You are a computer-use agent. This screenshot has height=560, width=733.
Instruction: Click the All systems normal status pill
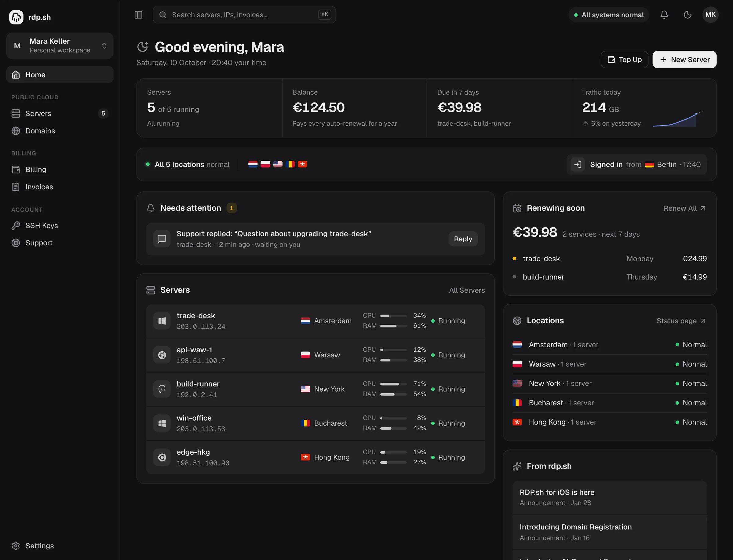[x=609, y=15]
